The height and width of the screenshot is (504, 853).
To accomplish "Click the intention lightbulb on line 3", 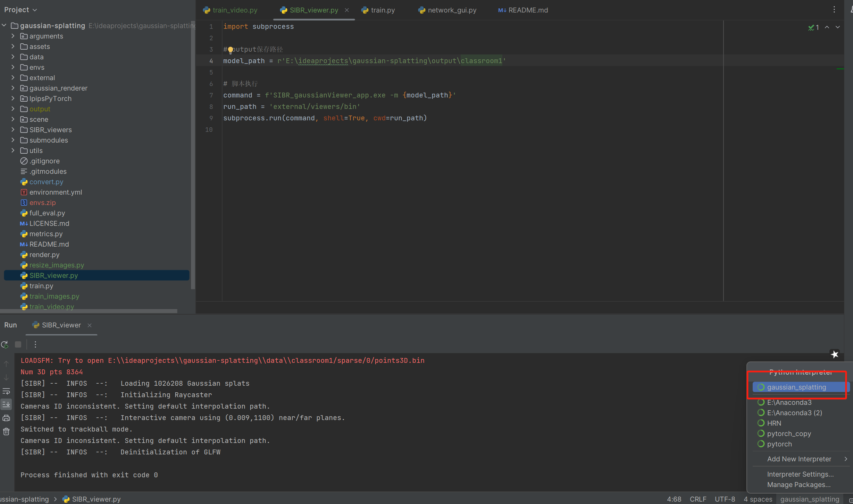I will [x=230, y=50].
